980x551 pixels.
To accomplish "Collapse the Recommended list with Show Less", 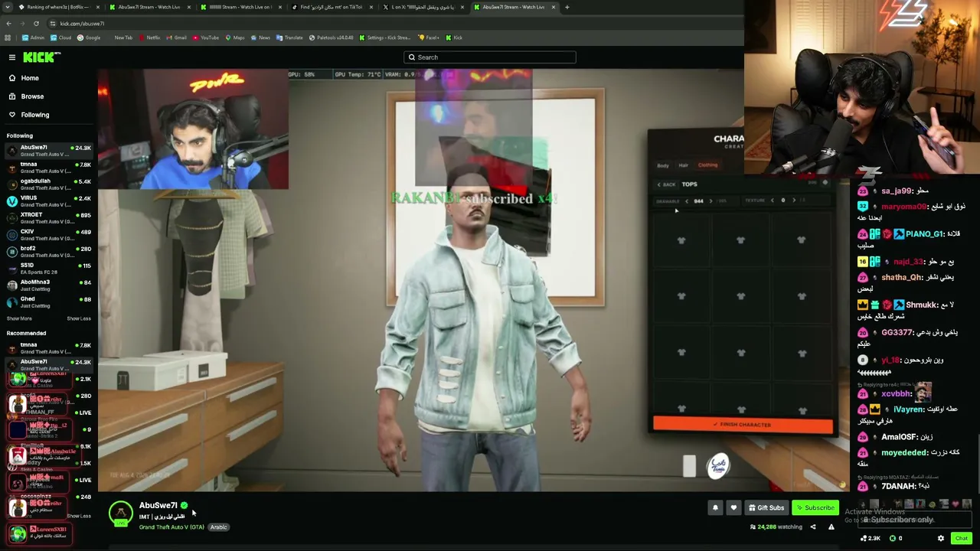I will pyautogui.click(x=79, y=516).
